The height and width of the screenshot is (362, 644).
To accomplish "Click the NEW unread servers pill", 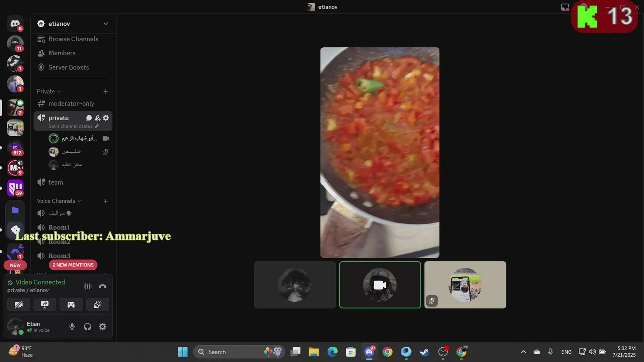I will (x=15, y=265).
